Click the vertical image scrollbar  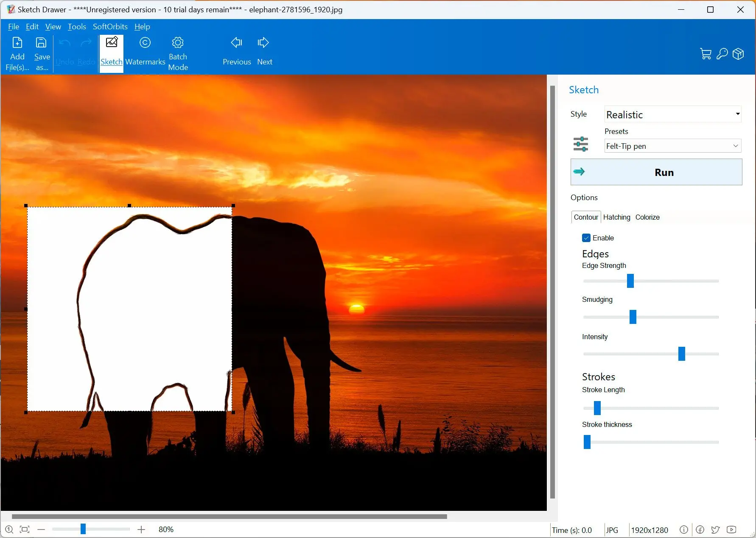pyautogui.click(x=552, y=292)
